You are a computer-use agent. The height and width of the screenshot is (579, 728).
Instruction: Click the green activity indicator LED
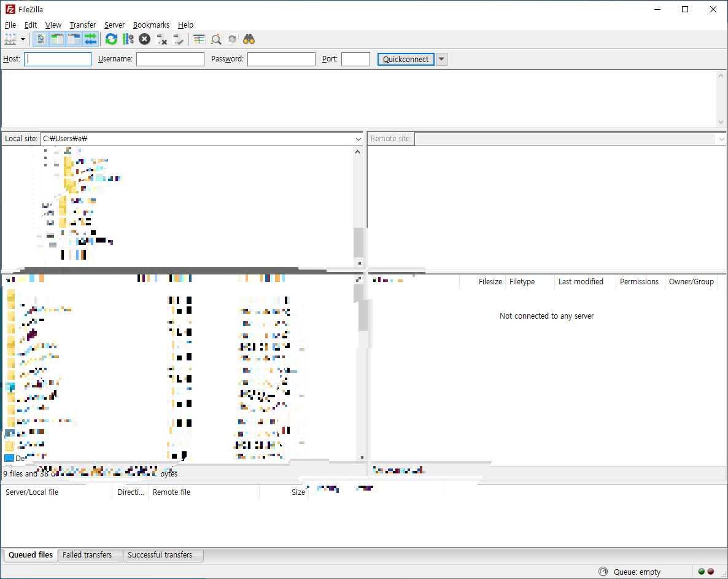coord(702,572)
